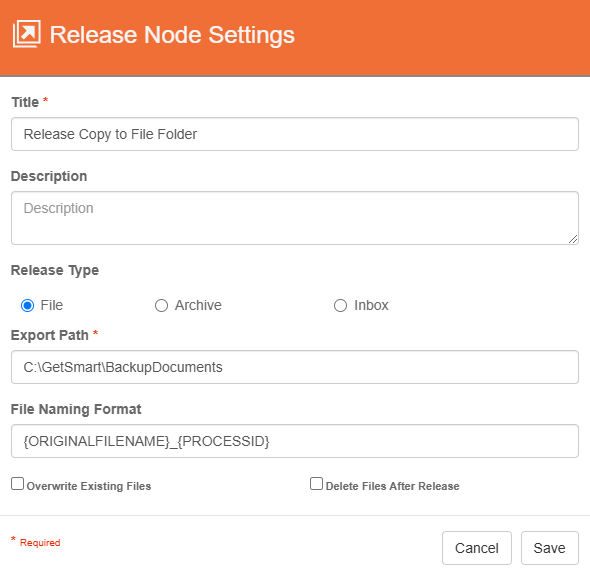Screen dimensions: 590x574
Task: Click the Title field containing Release Copy to File Folder
Action: [295, 134]
